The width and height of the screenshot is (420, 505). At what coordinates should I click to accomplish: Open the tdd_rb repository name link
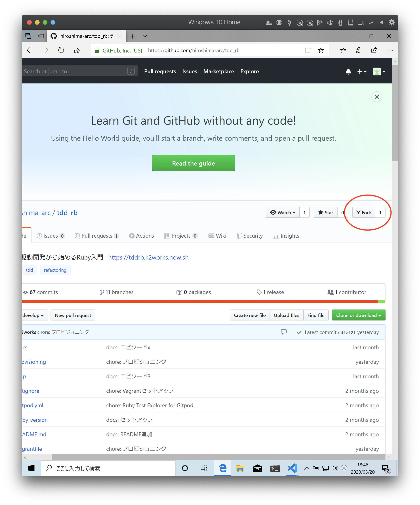pyautogui.click(x=67, y=213)
